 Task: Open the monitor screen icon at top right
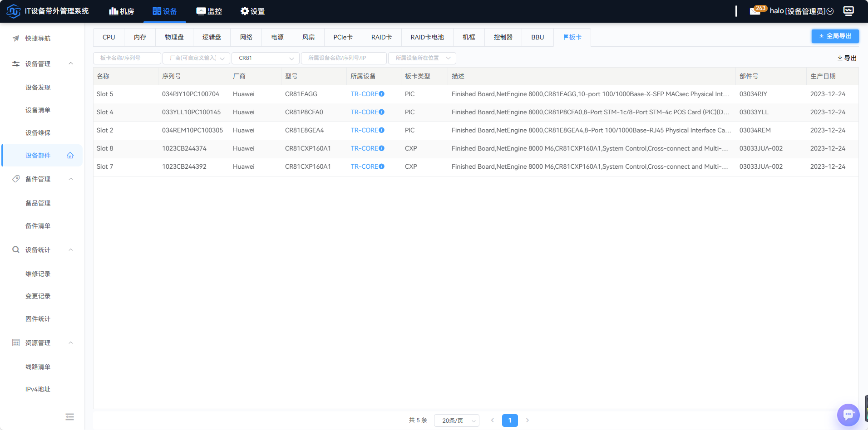pos(848,11)
